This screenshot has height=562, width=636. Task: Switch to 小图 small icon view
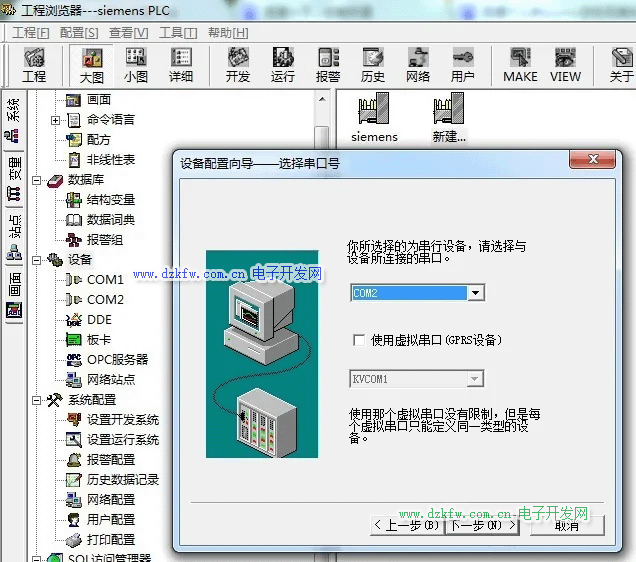(136, 65)
